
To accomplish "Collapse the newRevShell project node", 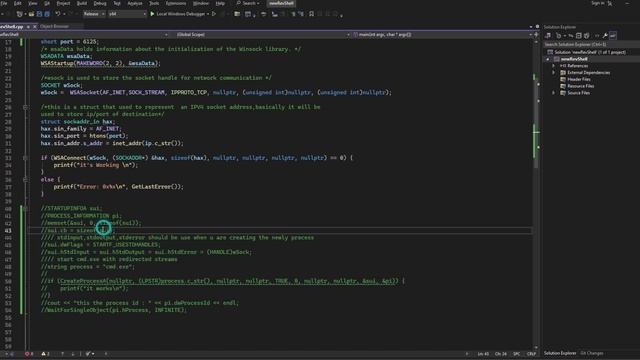I will 548,59.
